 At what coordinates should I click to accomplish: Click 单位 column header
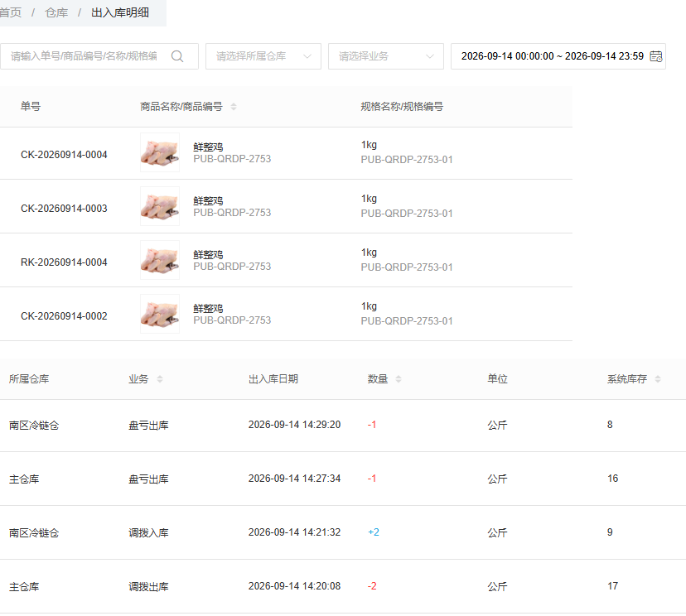click(x=497, y=379)
